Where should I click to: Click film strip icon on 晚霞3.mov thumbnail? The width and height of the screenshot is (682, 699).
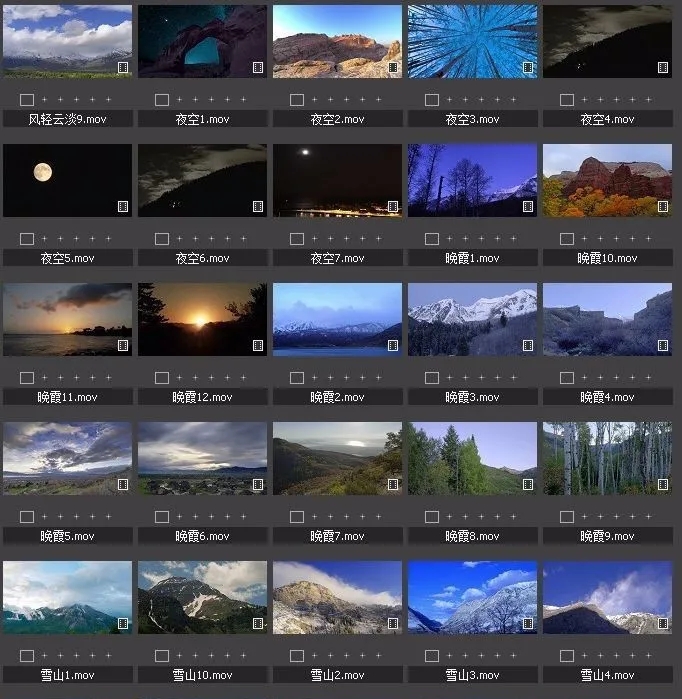(528, 345)
